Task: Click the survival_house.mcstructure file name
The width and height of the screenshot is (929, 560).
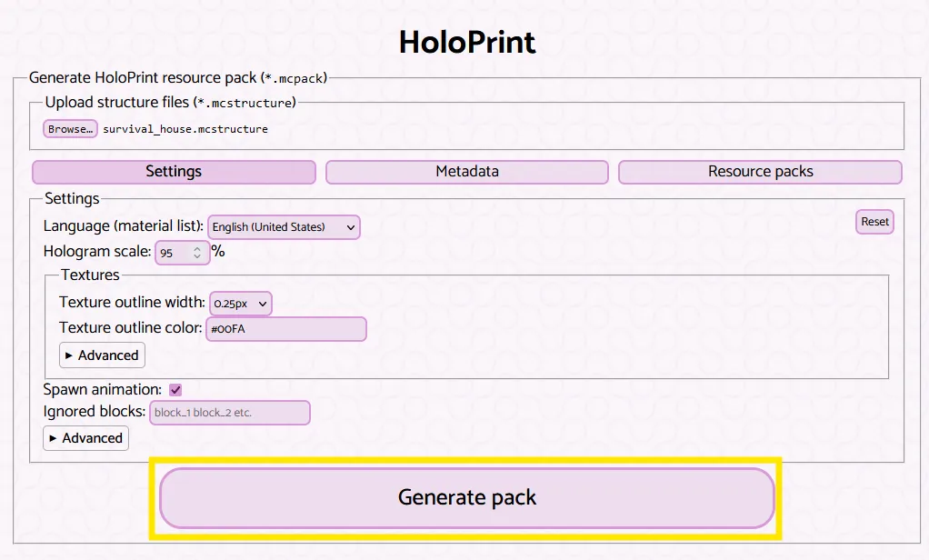Action: click(x=185, y=129)
